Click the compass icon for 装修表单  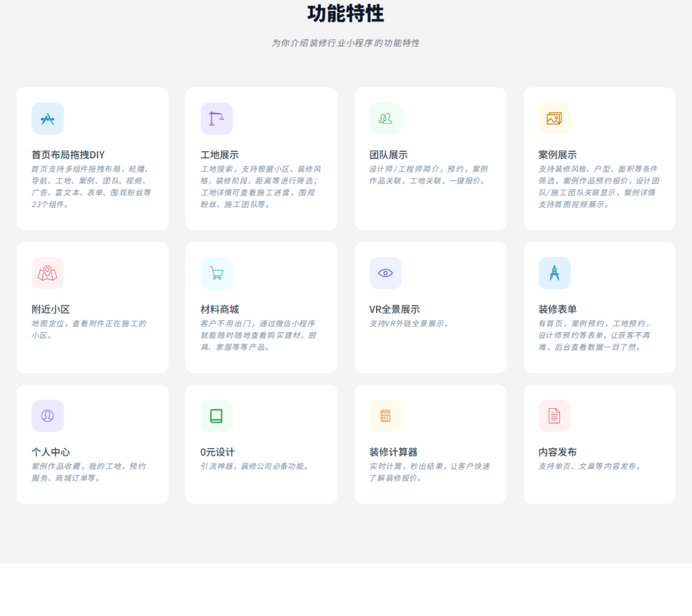pos(555,273)
